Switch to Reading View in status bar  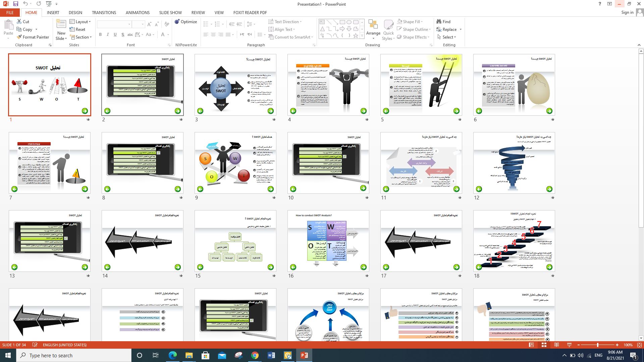coord(556,345)
